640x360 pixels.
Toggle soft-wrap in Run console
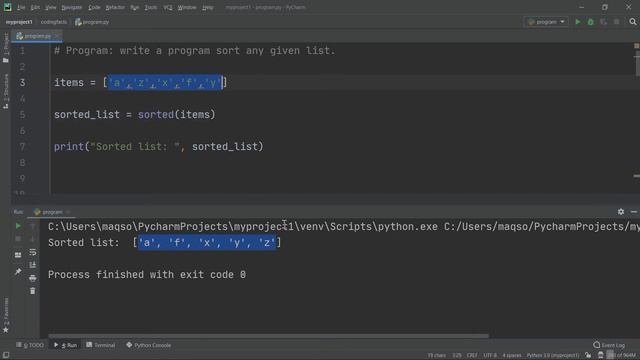point(33,252)
